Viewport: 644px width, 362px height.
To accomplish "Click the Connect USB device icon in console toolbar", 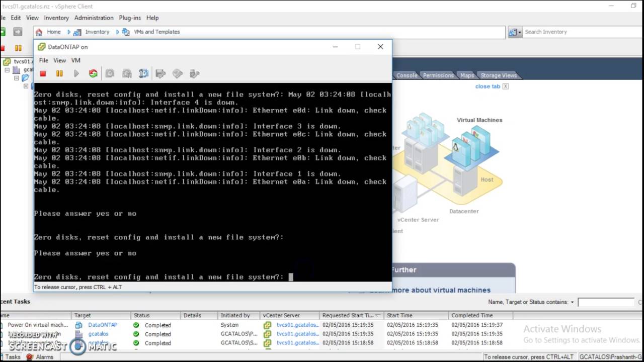I will coord(194,74).
